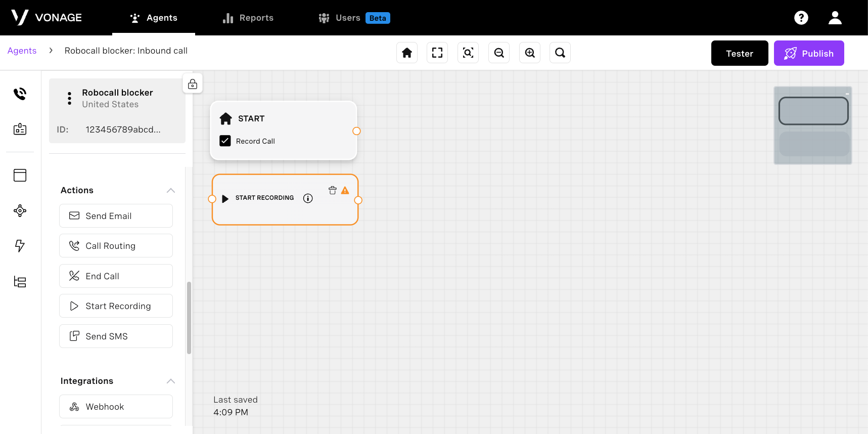Click the actions panel scrollbar
Image resolution: width=868 pixels, height=434 pixels.
click(189, 318)
